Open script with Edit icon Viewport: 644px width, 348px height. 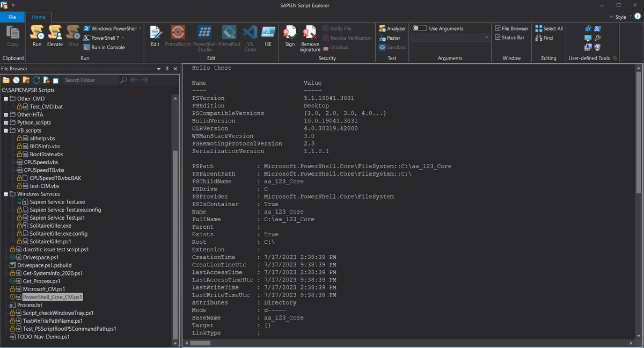155,36
